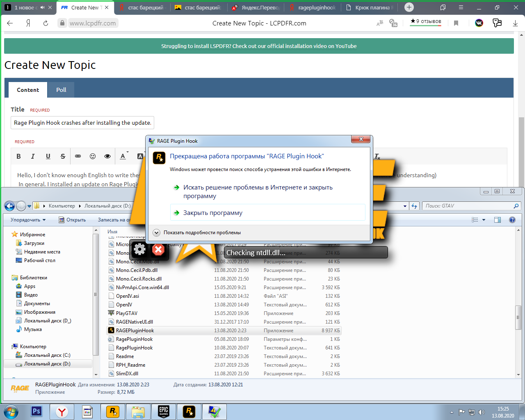Image resolution: width=525 pixels, height=420 pixels.
Task: Open the Упорядочить dropdown menu
Action: tap(28, 220)
